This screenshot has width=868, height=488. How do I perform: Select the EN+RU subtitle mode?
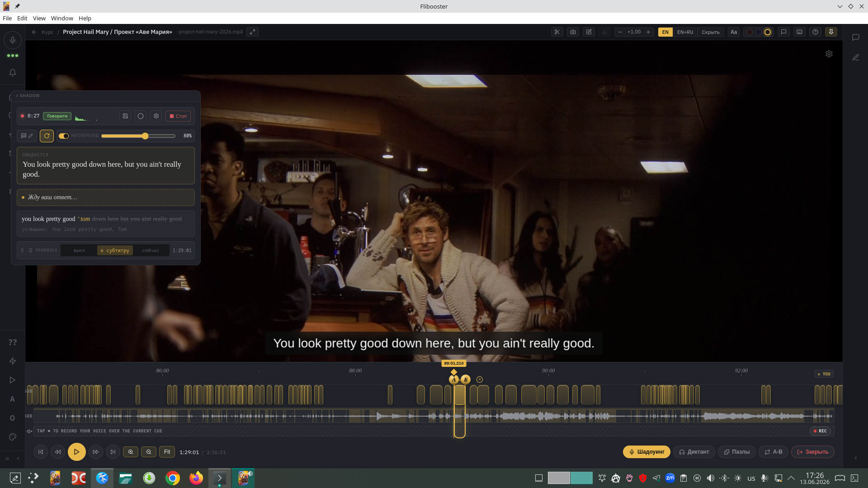[685, 32]
